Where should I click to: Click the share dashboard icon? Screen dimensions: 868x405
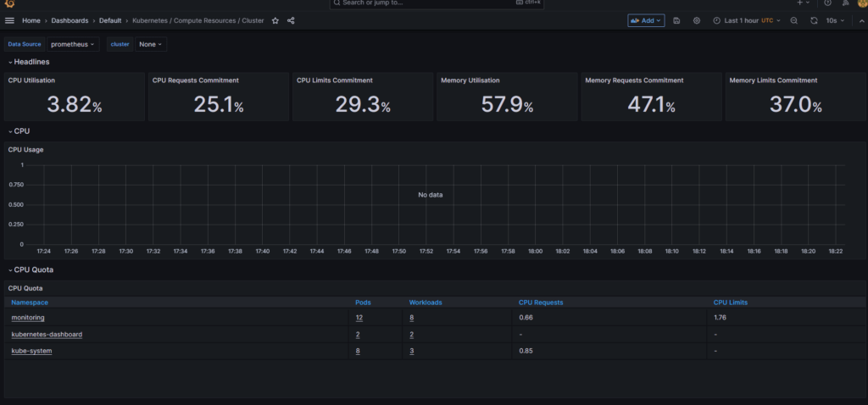coord(292,20)
